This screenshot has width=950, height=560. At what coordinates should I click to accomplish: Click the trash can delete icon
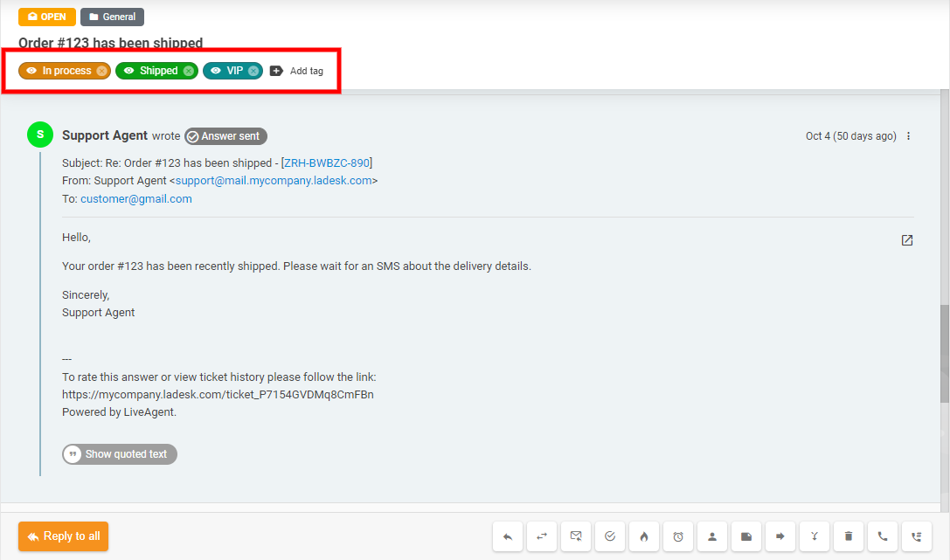(x=849, y=536)
